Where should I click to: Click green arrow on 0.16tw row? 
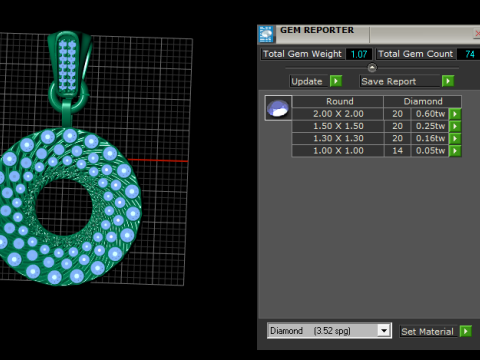[x=455, y=138]
